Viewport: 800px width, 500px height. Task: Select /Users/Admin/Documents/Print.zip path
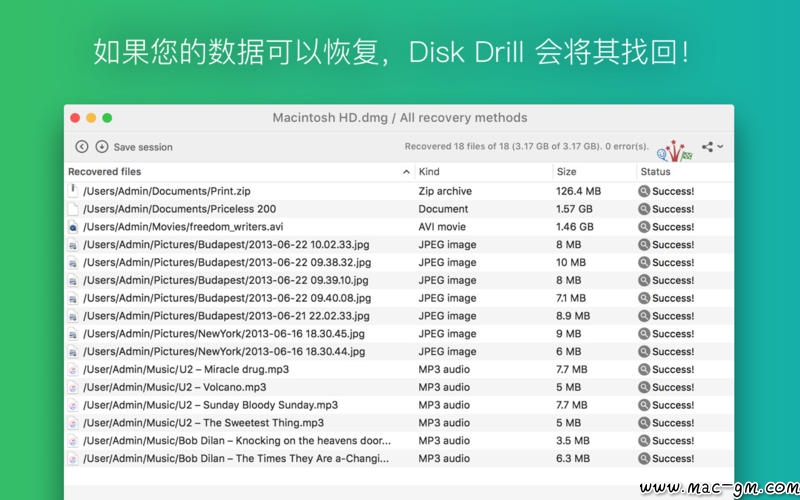click(167, 191)
